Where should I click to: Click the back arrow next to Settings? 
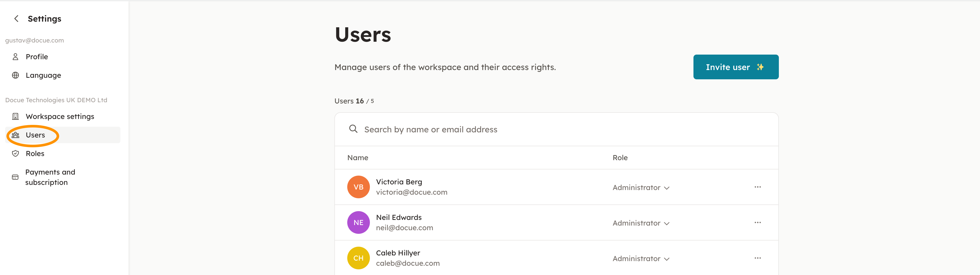click(16, 19)
